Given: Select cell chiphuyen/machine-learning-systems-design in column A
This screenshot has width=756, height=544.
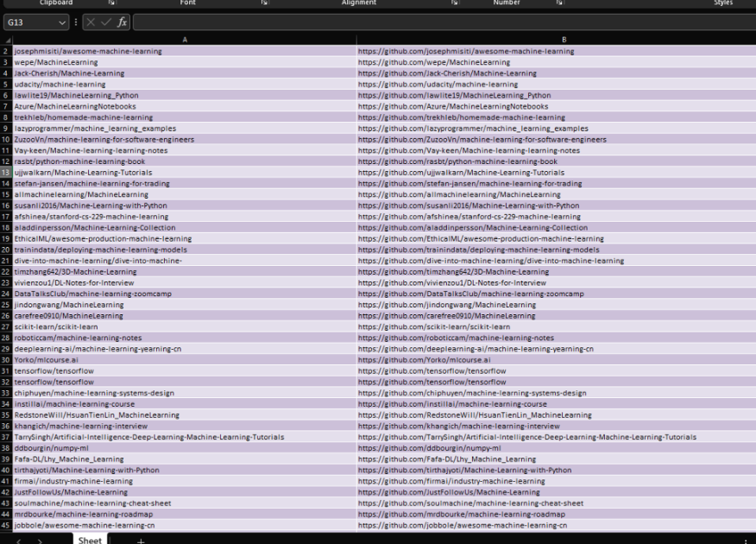Looking at the screenshot, I should tap(185, 393).
